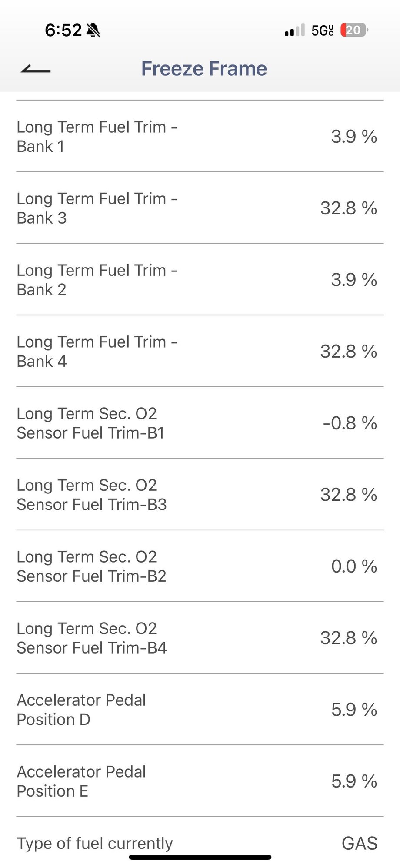Screen dimensions: 400x868
Task: Select Accelerator Pedal Position D row
Action: point(200,710)
